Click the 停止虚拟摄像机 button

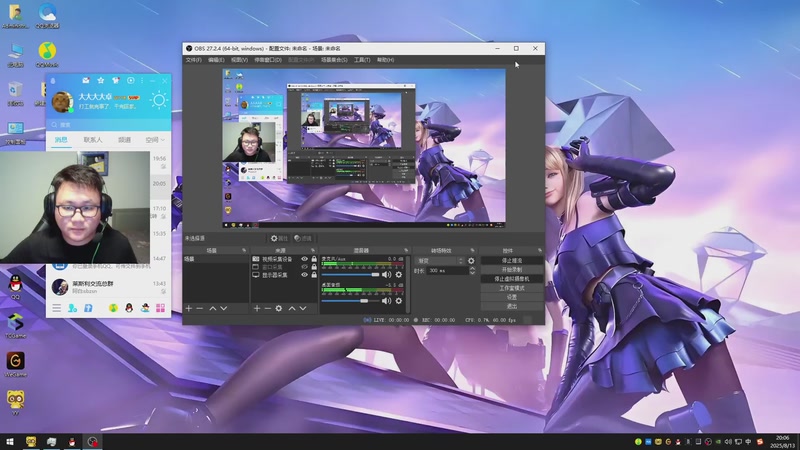[x=512, y=279]
